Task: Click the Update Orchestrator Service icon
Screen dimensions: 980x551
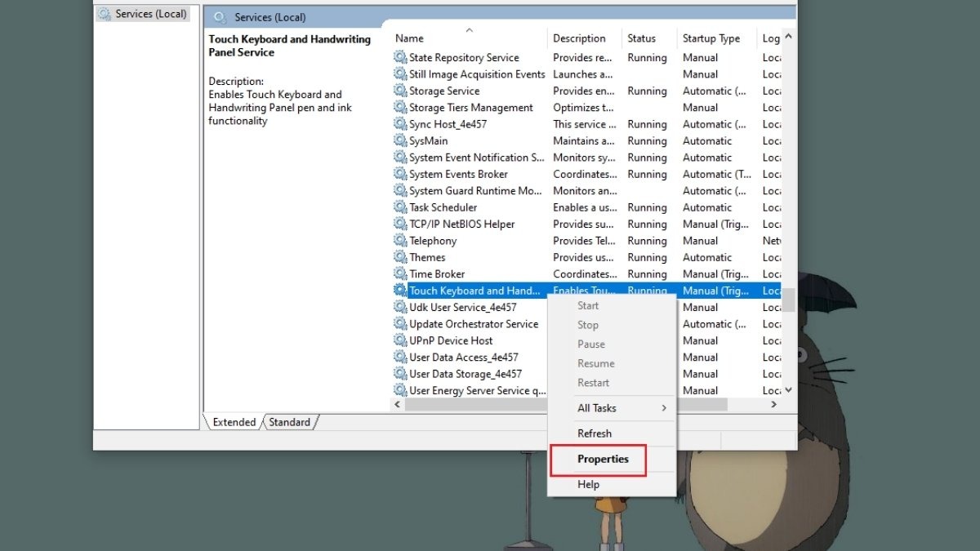Action: [x=400, y=324]
